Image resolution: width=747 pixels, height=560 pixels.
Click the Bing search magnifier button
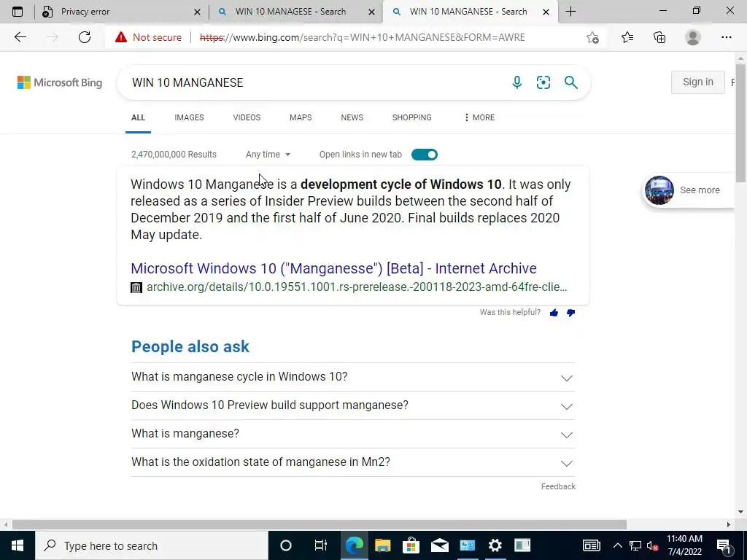click(570, 82)
